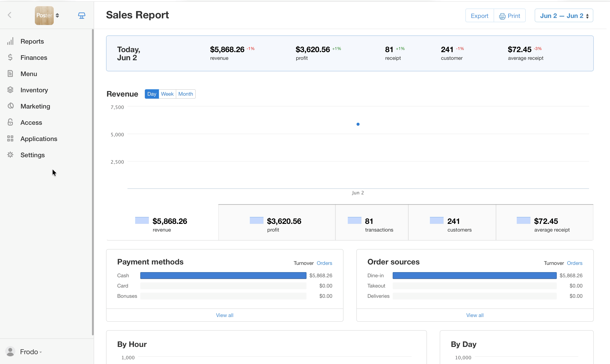The height and width of the screenshot is (364, 610).
Task: Click the sidebar vertical scrollbar
Action: (93, 182)
